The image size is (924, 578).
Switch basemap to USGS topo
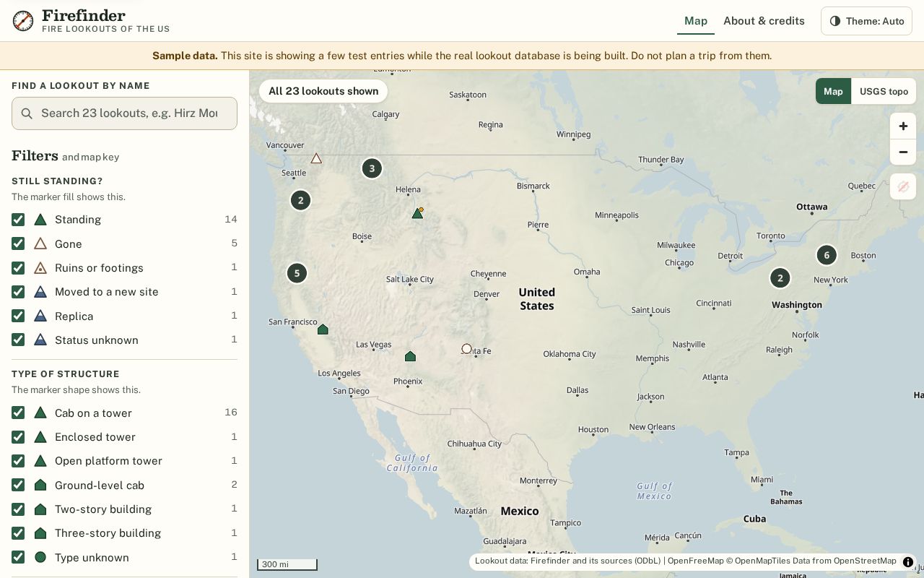pos(884,92)
